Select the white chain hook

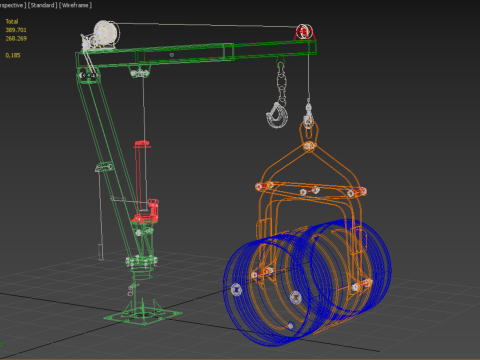tap(277, 115)
